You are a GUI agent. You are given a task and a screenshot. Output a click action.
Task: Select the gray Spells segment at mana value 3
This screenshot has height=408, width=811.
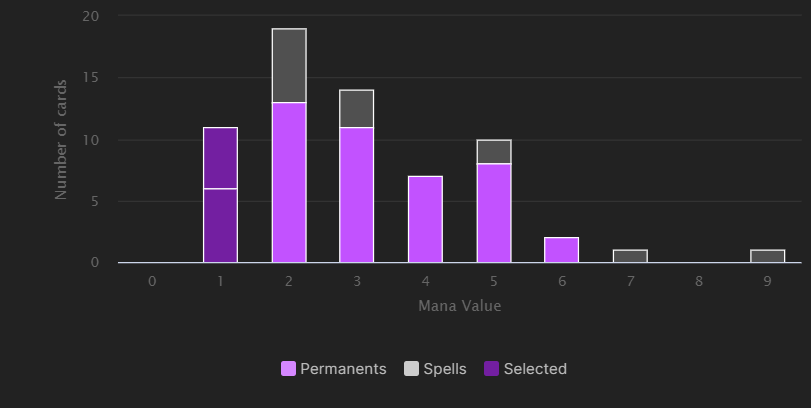pyautogui.click(x=357, y=109)
